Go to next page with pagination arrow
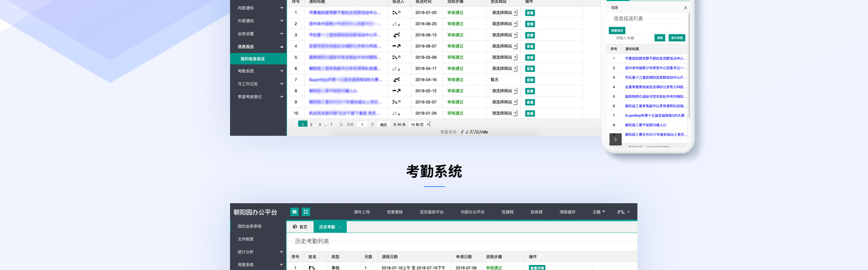Image resolution: width=868 pixels, height=270 pixels. (341, 124)
